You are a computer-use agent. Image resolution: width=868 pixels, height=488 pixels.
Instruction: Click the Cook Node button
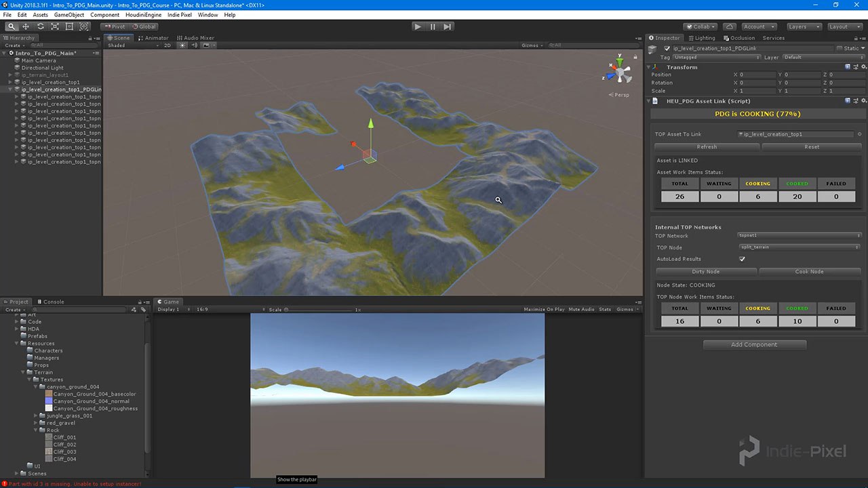(809, 271)
